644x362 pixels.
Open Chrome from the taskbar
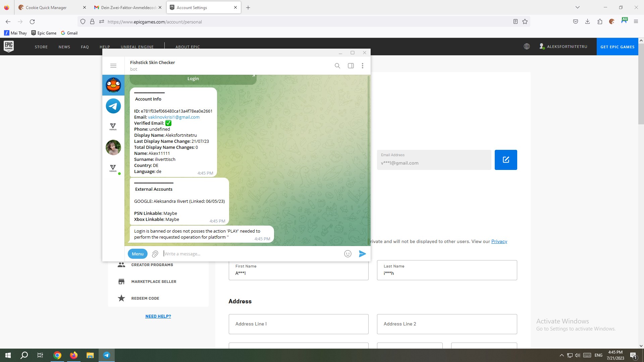click(x=57, y=355)
